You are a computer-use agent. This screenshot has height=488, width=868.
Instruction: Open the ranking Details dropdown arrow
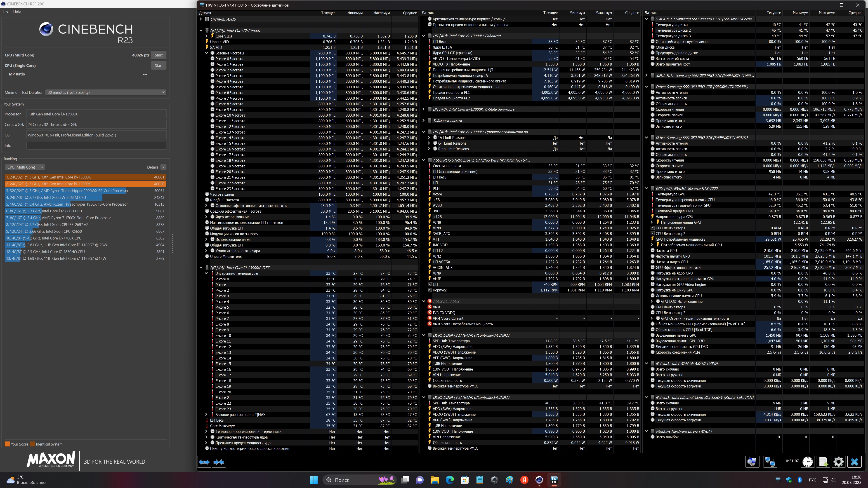click(x=163, y=167)
